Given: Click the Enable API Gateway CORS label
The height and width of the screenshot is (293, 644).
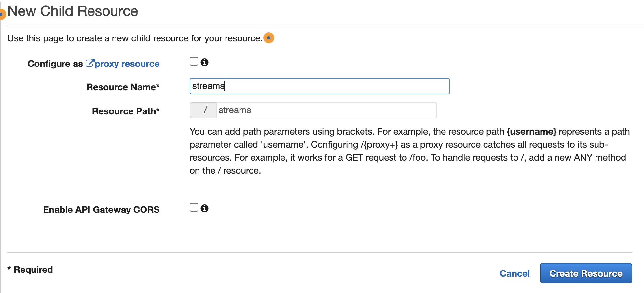Looking at the screenshot, I should 102,210.
